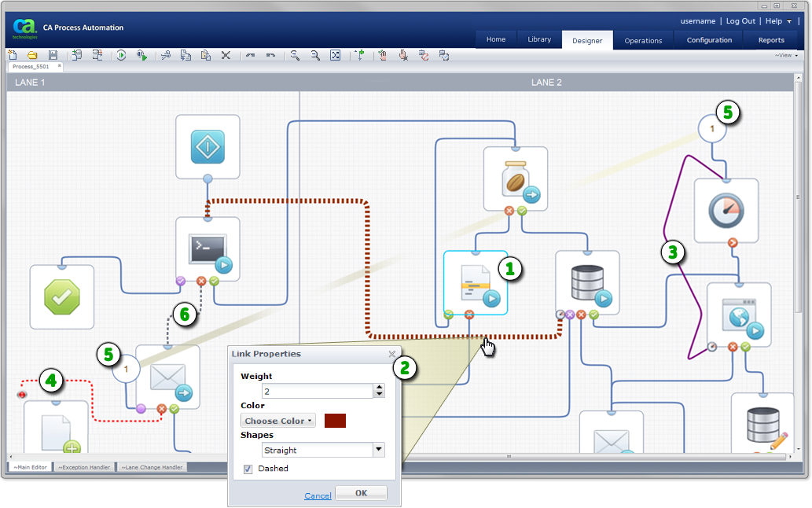
Task: Cut the selected operator using the scissors icon
Action: point(167,54)
